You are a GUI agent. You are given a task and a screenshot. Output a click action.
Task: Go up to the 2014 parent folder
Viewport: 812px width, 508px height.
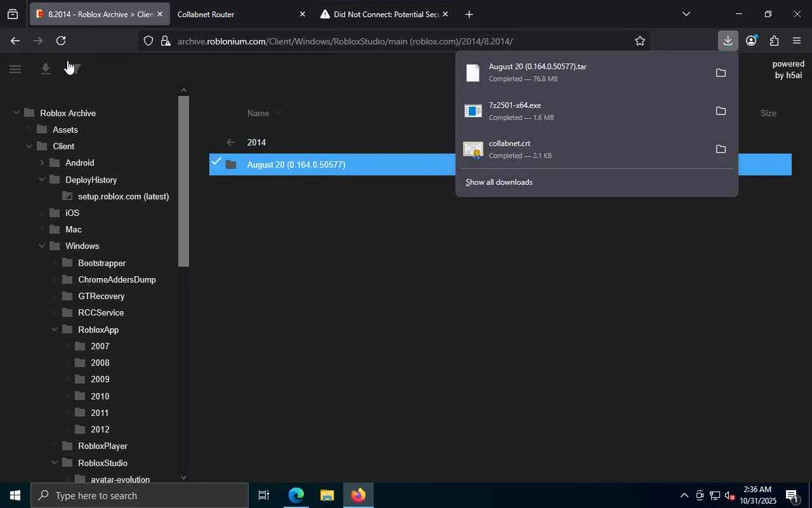coord(256,142)
